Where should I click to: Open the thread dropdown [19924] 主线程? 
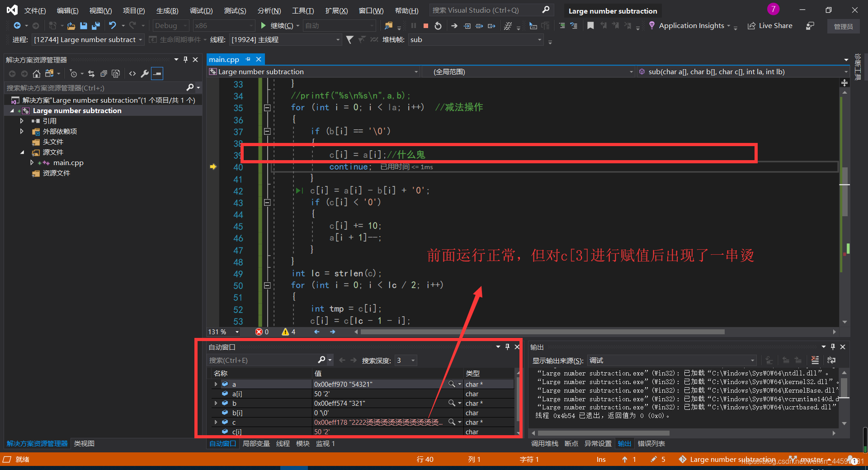[x=285, y=40]
